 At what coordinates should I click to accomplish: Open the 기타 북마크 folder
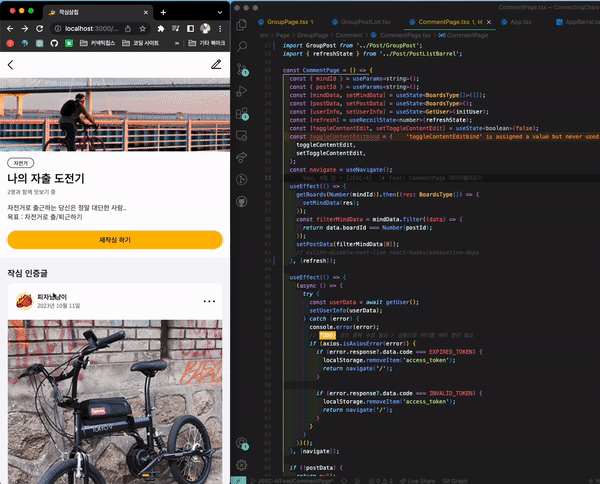[x=207, y=43]
